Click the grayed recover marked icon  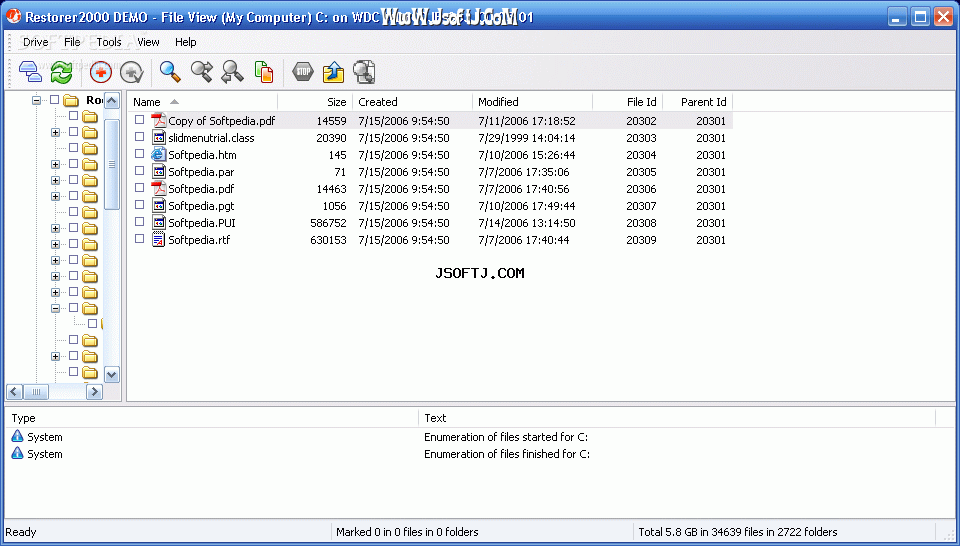(x=131, y=72)
